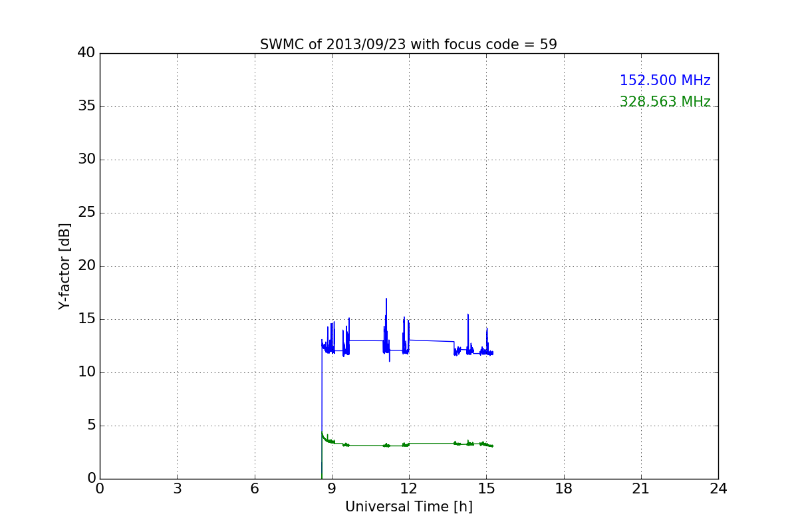Click the x-axis tick label '6'
The width and height of the screenshot is (798, 532).
tap(254, 489)
